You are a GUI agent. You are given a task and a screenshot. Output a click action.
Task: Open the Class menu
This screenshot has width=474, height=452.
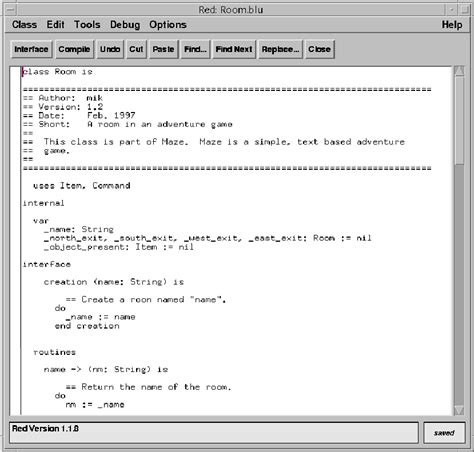point(24,25)
